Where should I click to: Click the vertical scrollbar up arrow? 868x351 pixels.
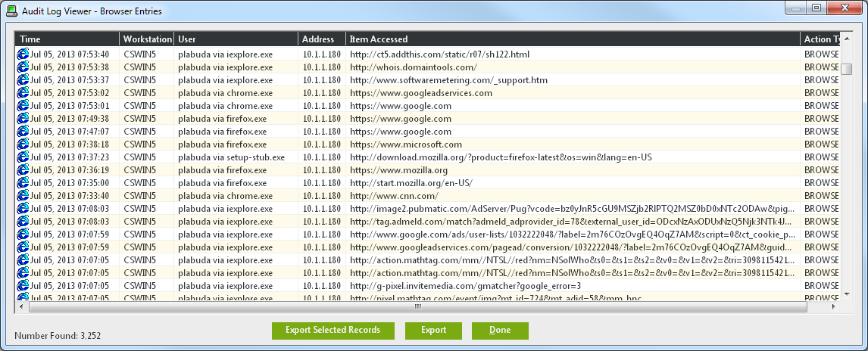click(846, 38)
